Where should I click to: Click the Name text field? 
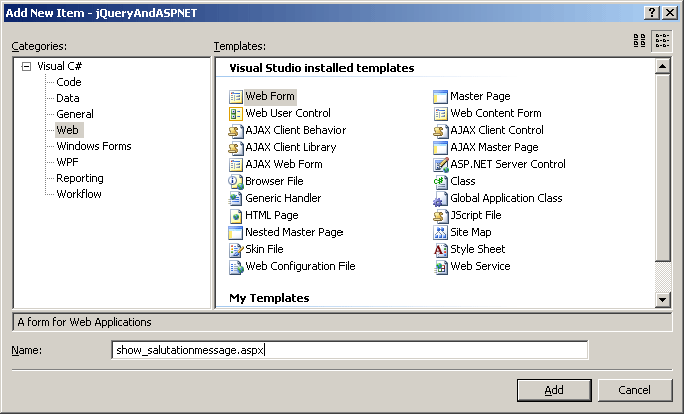350,350
